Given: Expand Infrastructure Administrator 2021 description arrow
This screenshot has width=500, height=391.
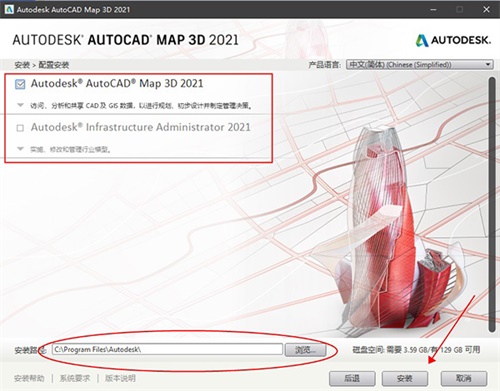Looking at the screenshot, I should pos(20,149).
